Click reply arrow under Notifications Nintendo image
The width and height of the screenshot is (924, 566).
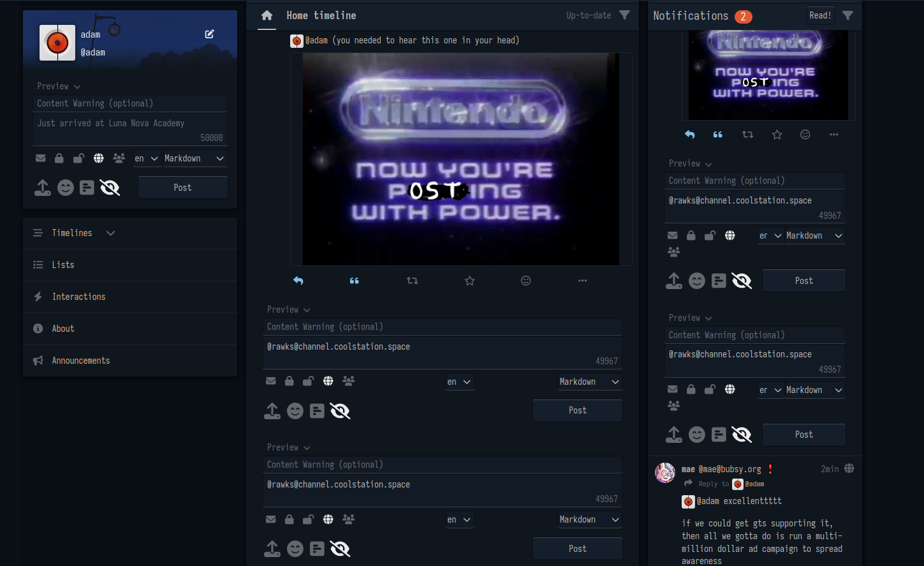[x=689, y=135]
